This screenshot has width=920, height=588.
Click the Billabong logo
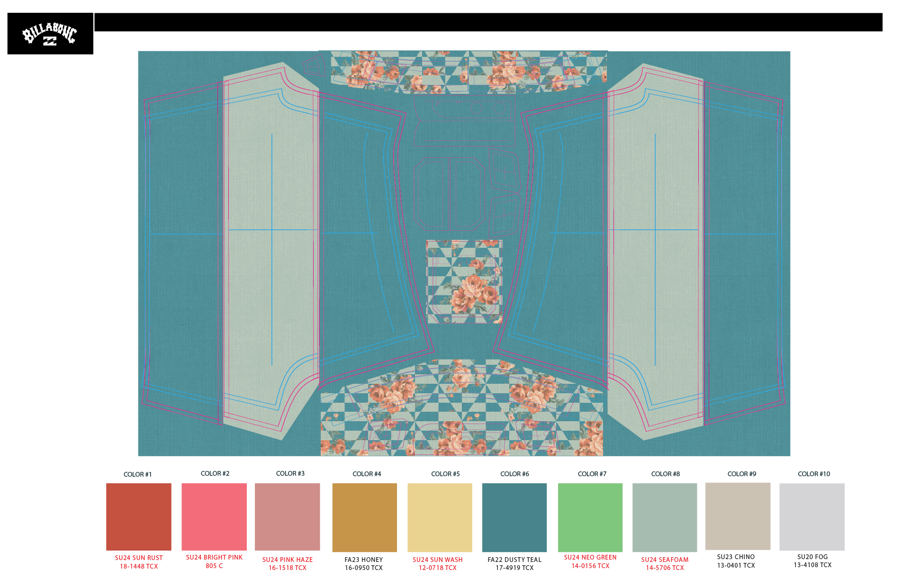(50, 34)
